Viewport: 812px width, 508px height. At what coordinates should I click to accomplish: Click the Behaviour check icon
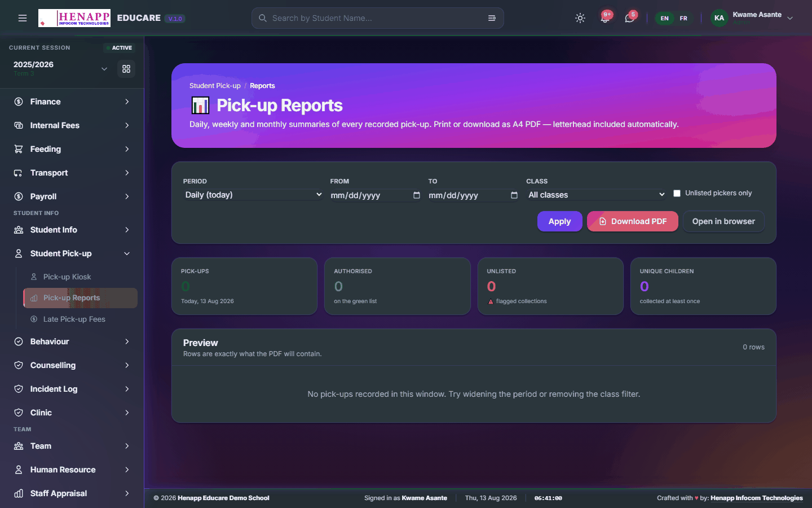point(19,341)
